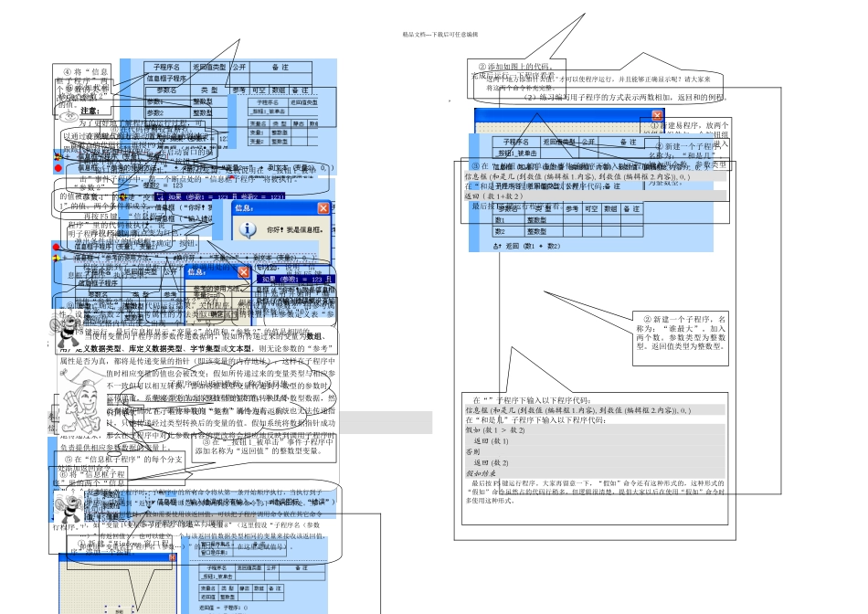Image resolution: width=868 pixels, height=614 pixels.
Task: Click the callout text mentioning 谁最大
Action: tap(681, 333)
